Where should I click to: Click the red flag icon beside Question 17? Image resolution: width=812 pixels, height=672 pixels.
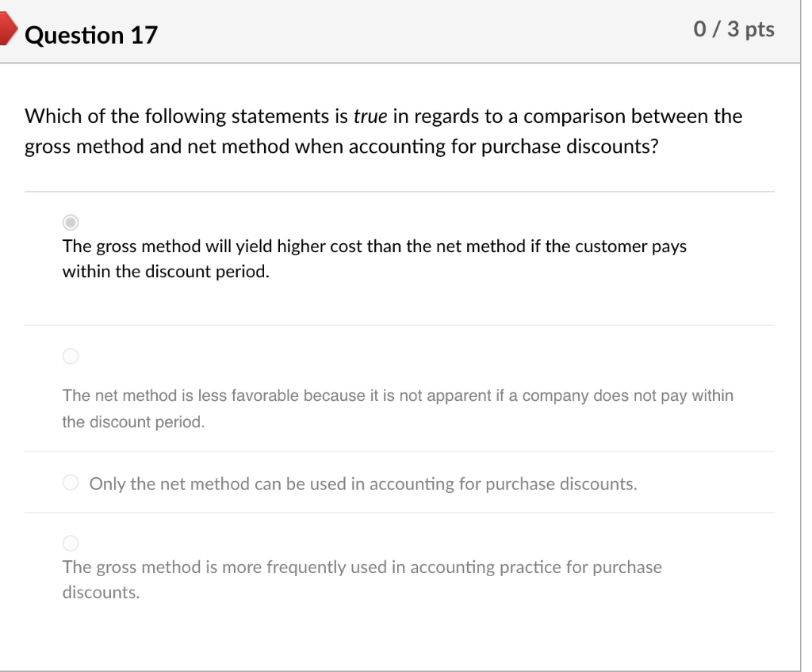8,28
